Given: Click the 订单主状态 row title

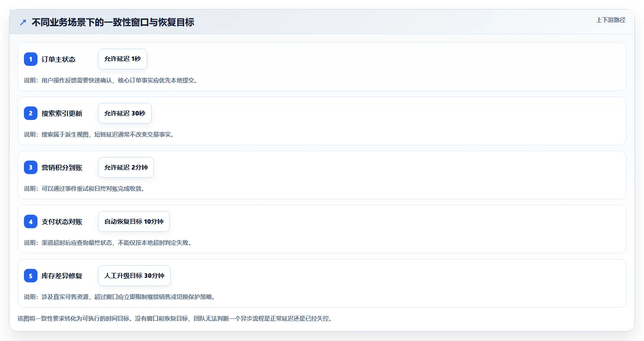Looking at the screenshot, I should (58, 59).
